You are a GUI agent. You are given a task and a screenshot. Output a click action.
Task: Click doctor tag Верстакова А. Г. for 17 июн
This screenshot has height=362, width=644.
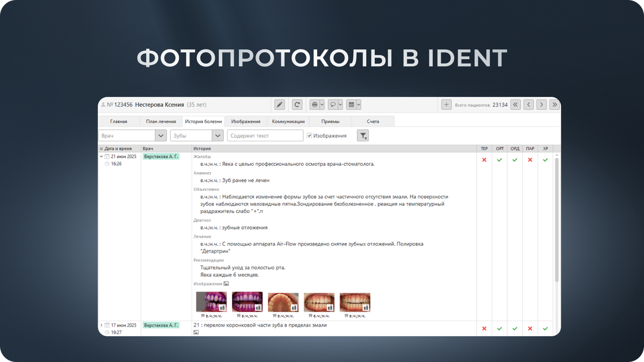click(161, 325)
